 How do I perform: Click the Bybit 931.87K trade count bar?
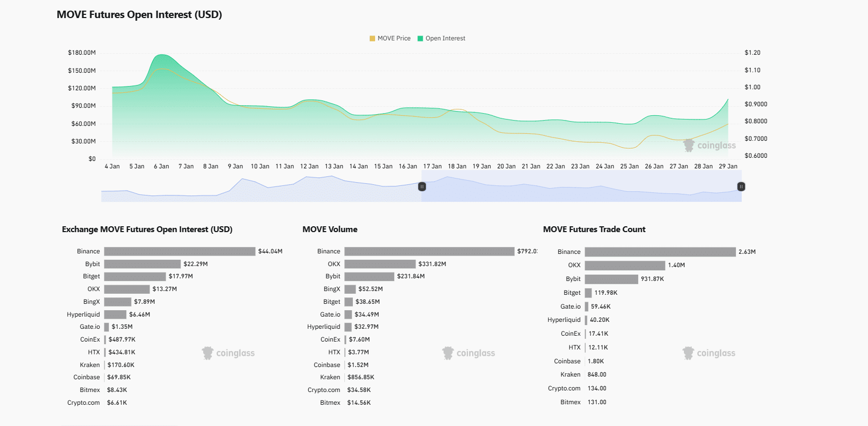tap(611, 279)
